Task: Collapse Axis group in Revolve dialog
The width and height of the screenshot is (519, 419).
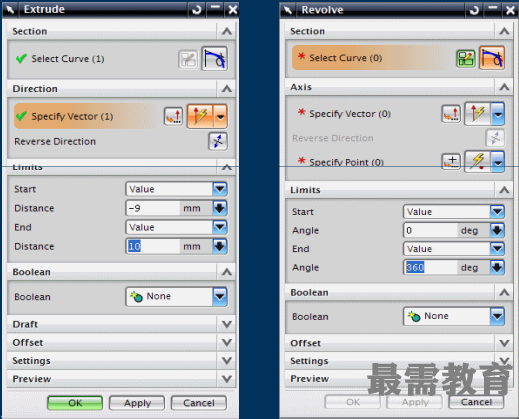Action: point(504,87)
